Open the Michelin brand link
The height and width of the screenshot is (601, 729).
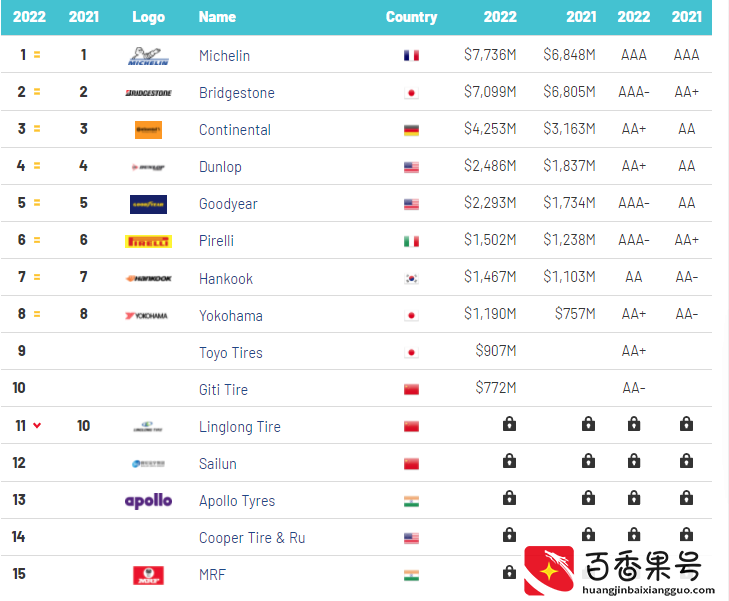pos(224,56)
